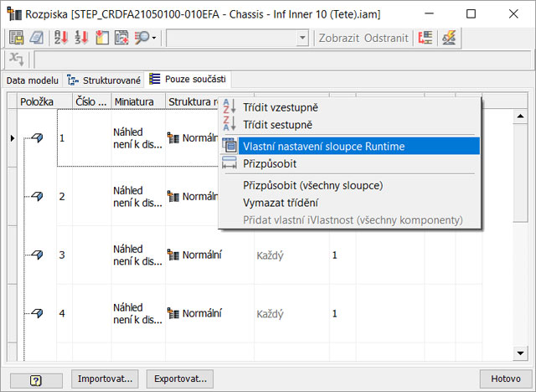Click the part icon of item 1
Image resolution: width=536 pixels, height=392 pixels.
(37, 137)
